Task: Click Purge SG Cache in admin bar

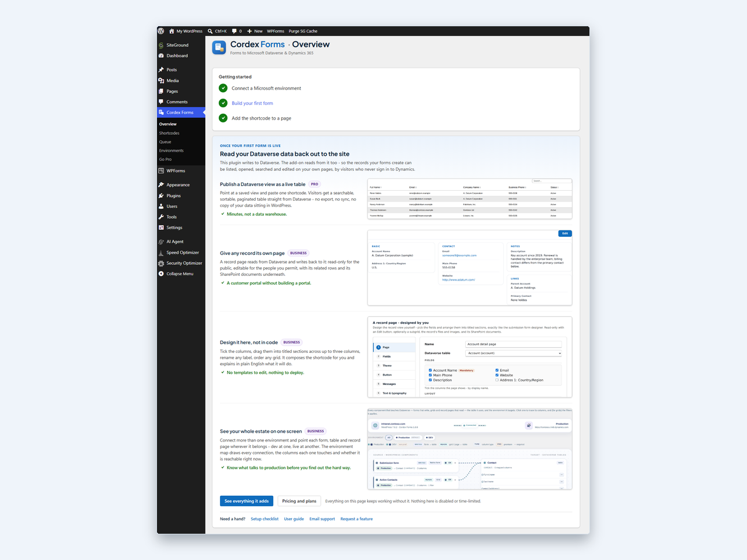Action: point(303,31)
